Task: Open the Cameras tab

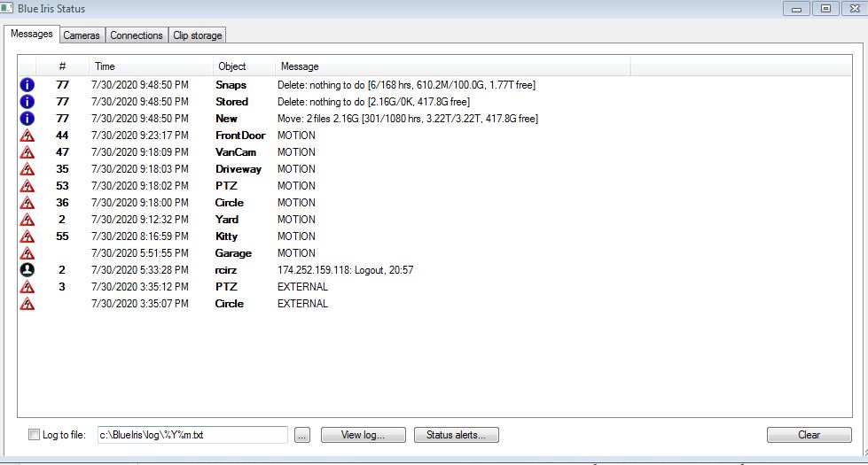Action: (82, 35)
